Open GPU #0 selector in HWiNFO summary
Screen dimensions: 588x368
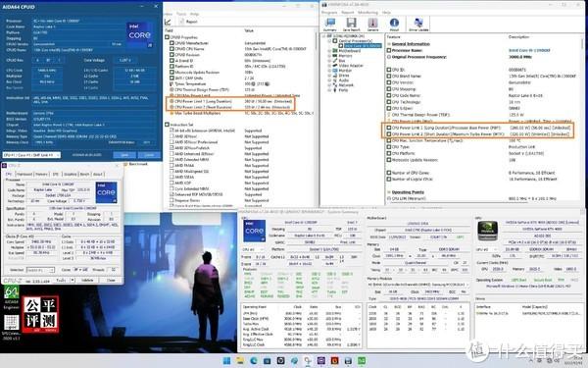(x=487, y=249)
